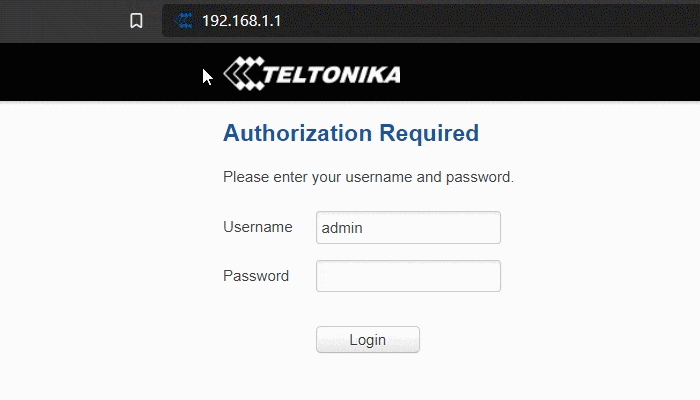
Task: Click the Password label
Action: tap(256, 276)
